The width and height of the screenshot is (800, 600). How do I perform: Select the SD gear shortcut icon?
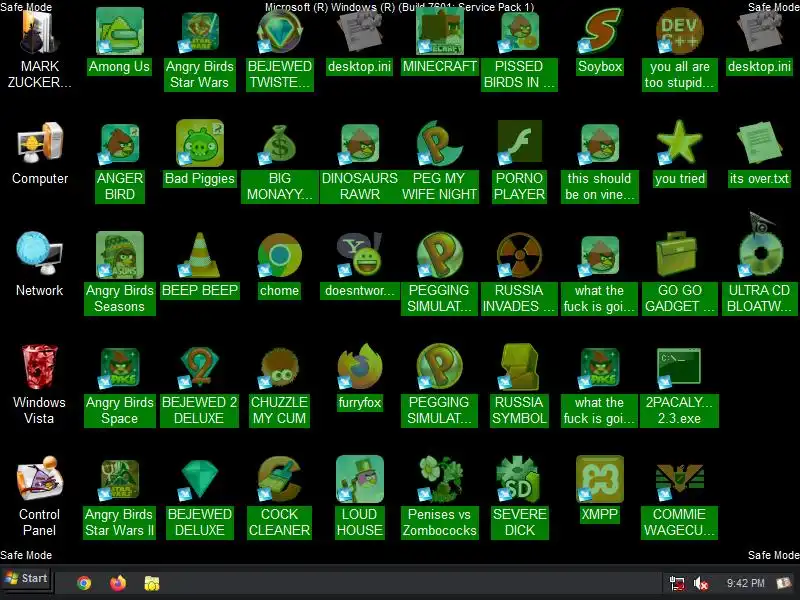tap(519, 479)
